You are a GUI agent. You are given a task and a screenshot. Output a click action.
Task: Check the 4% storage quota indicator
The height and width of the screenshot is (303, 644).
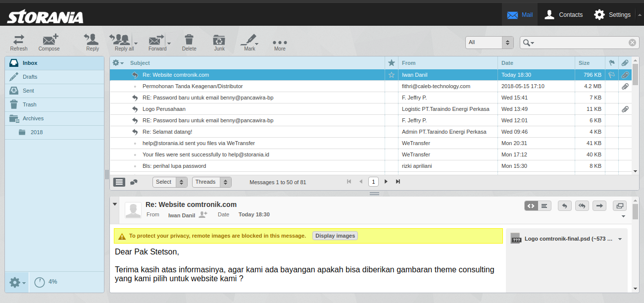[x=48, y=282]
